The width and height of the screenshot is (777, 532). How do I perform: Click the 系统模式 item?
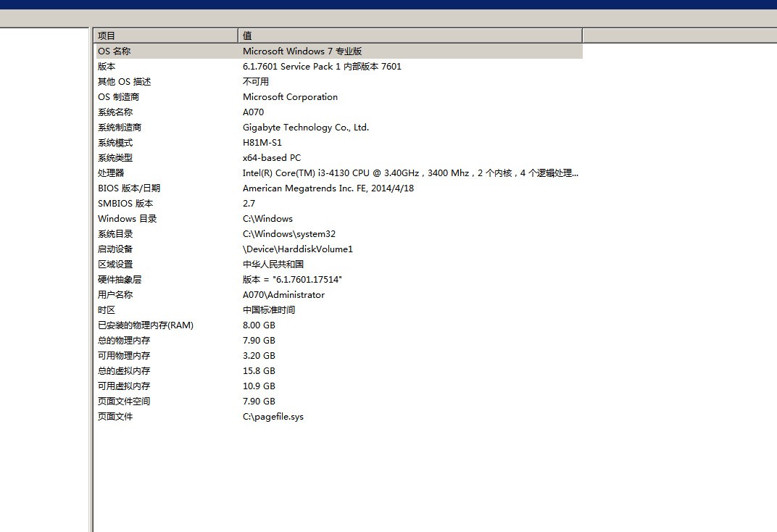click(x=115, y=143)
